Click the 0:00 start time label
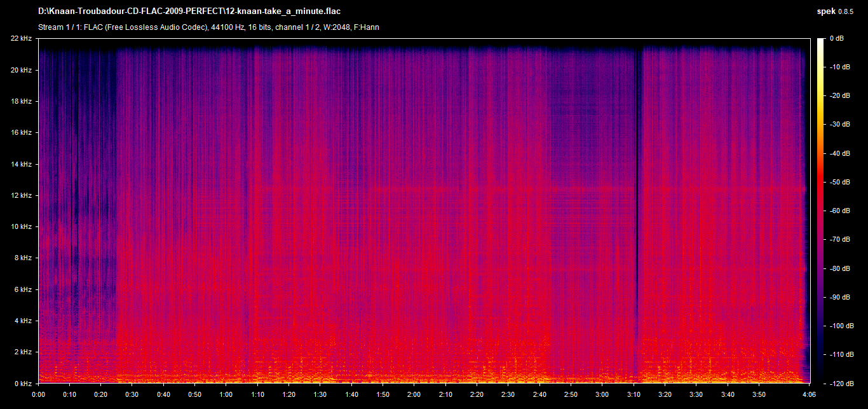The height and width of the screenshot is (409, 868). tap(38, 394)
